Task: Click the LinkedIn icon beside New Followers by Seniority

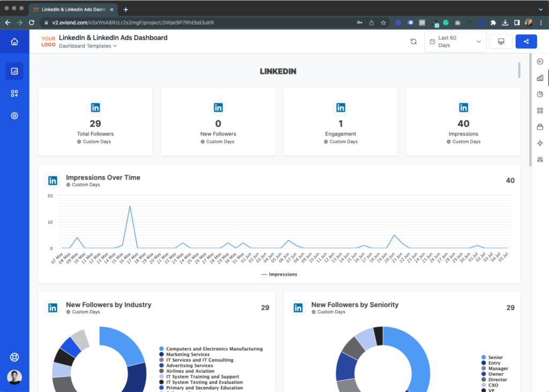Action: pyautogui.click(x=298, y=308)
